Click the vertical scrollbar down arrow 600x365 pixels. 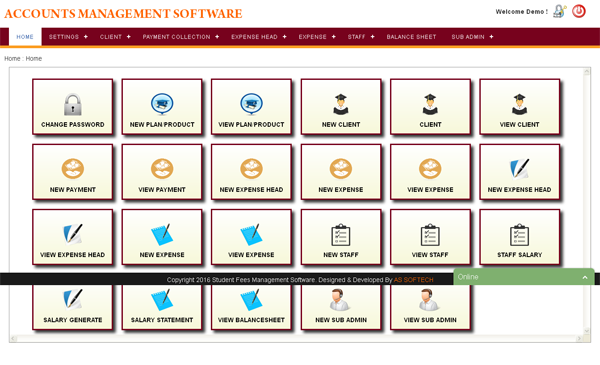[x=587, y=331]
